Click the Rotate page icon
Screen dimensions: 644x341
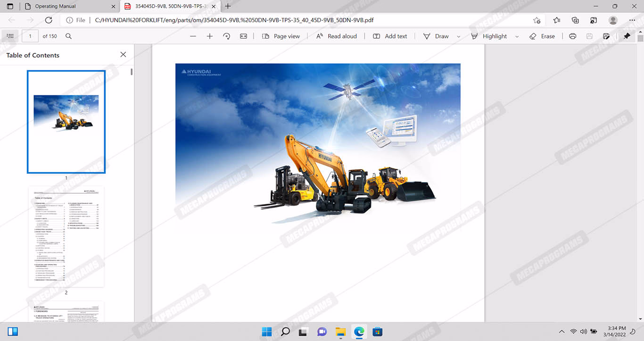pyautogui.click(x=227, y=36)
